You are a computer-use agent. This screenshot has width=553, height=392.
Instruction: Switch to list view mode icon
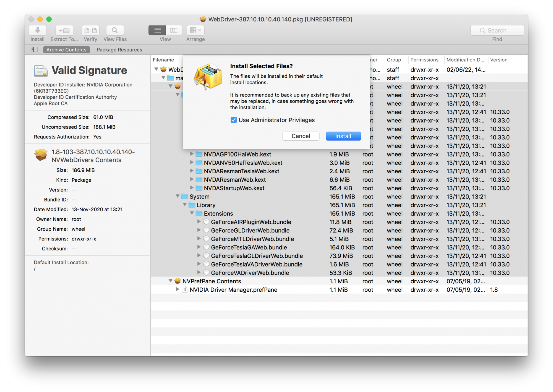tap(157, 30)
